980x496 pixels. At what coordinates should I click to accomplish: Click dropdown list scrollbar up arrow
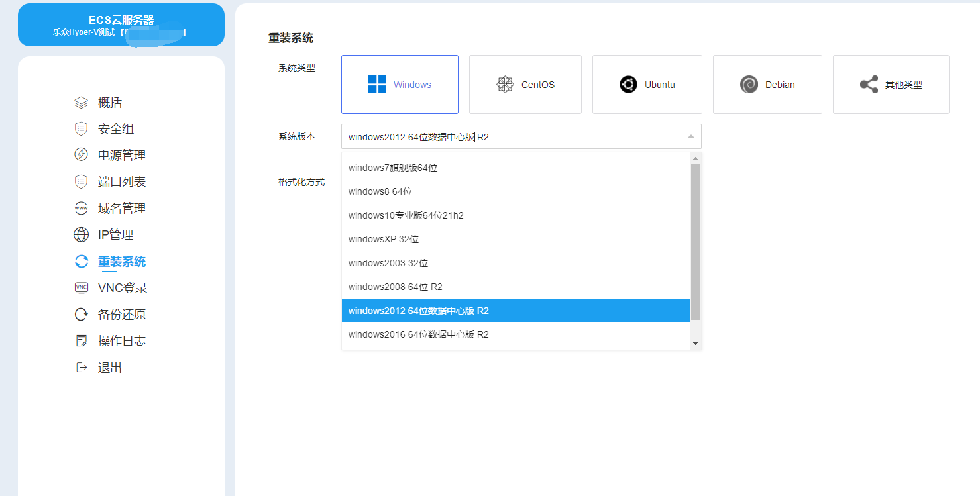click(x=695, y=158)
